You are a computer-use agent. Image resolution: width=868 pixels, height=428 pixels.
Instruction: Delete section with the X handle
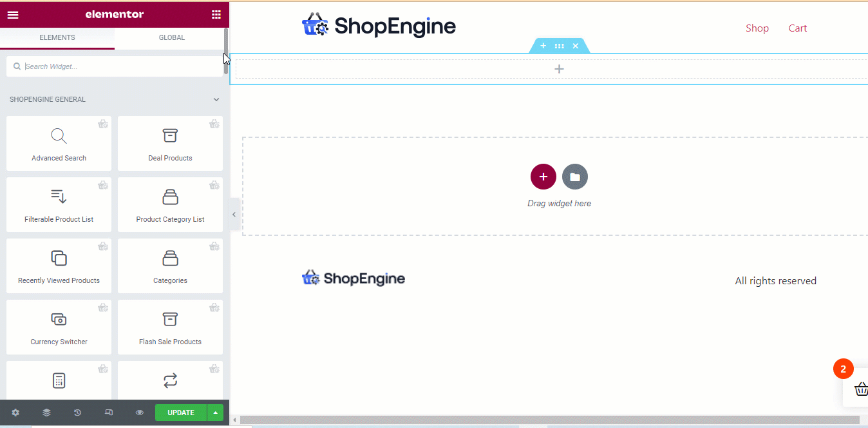click(576, 46)
